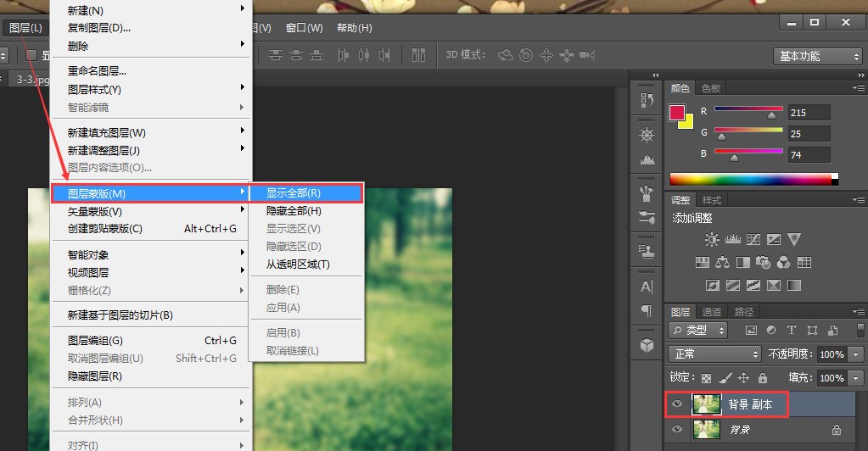Image resolution: width=868 pixels, height=451 pixels.
Task: Toggle visibility of the 背景 layer
Action: point(677,430)
